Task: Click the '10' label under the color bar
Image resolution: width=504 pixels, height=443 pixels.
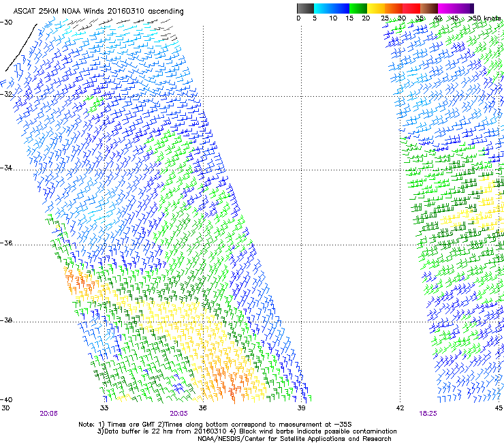Action: click(333, 18)
